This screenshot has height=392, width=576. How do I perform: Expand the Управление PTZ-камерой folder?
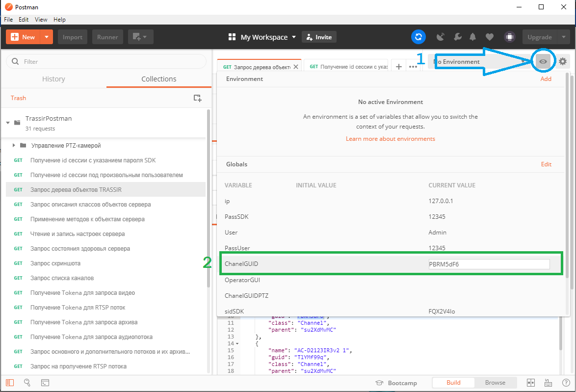pos(14,146)
